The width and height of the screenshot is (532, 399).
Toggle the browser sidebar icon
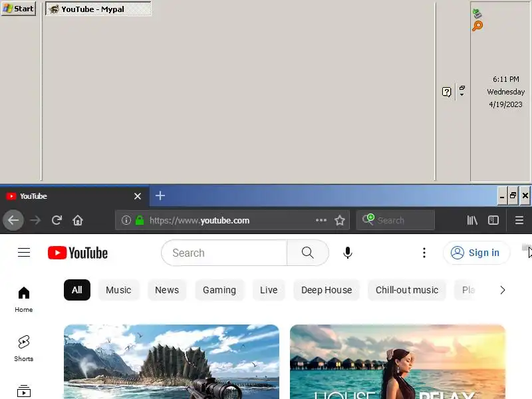(x=493, y=221)
